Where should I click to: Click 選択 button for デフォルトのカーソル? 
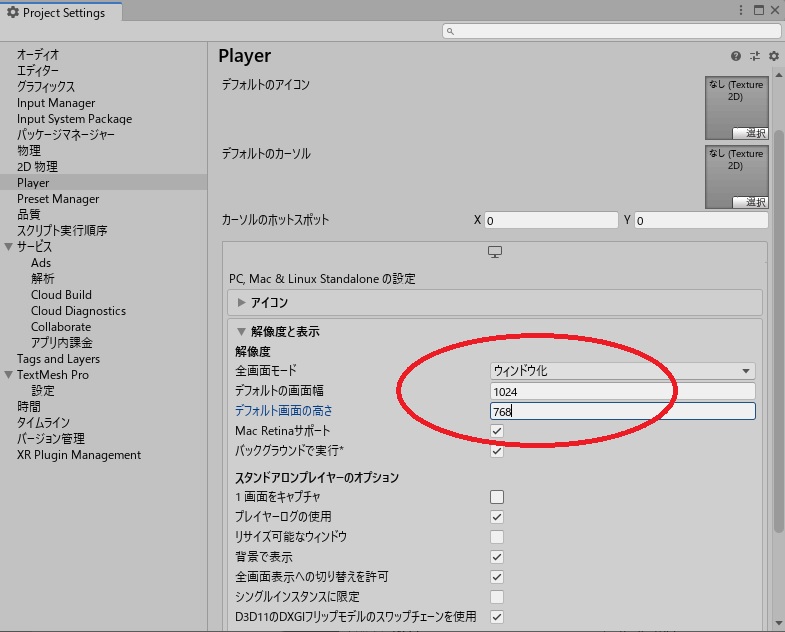coord(749,202)
